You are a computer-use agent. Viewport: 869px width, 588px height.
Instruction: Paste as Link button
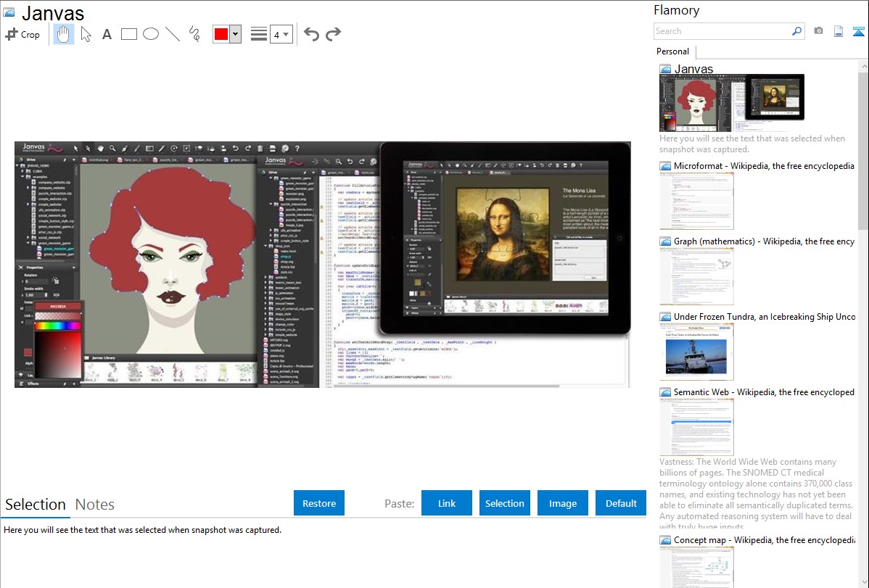click(447, 503)
